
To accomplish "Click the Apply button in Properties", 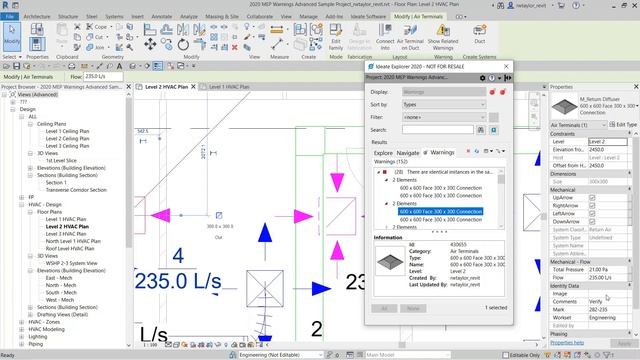I will pos(624,344).
